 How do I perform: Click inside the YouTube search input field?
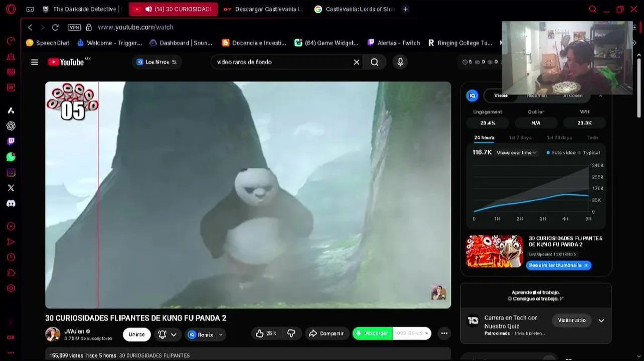click(x=281, y=62)
